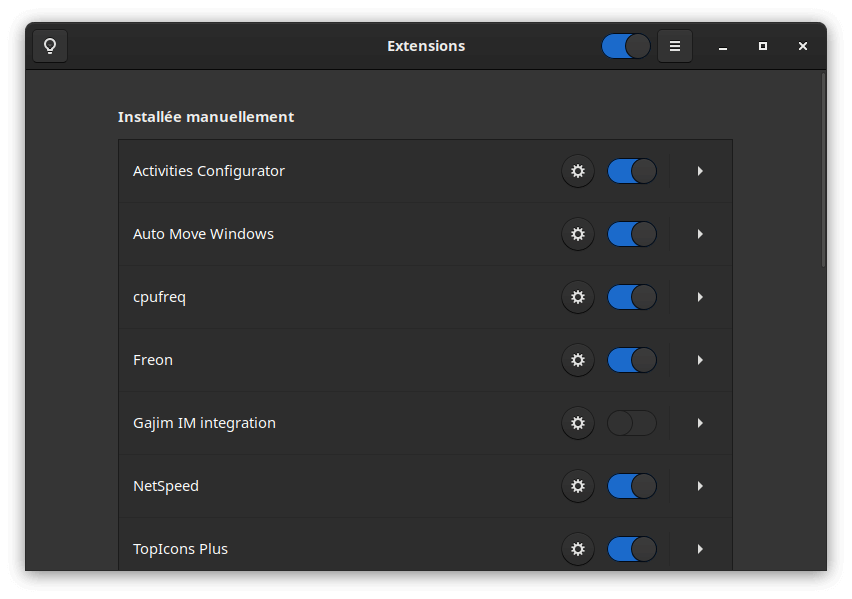The image size is (852, 599).
Task: Click the vertical scrollbar of the extensions list
Action: (x=824, y=170)
